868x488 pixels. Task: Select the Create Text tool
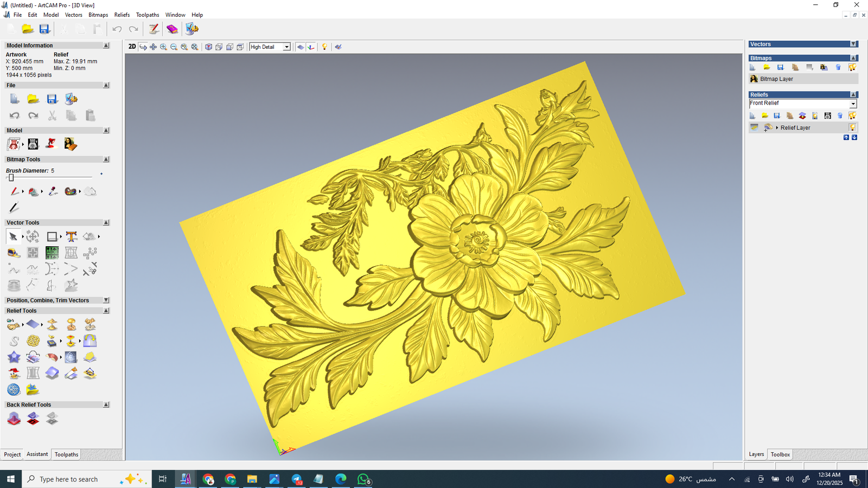click(71, 236)
